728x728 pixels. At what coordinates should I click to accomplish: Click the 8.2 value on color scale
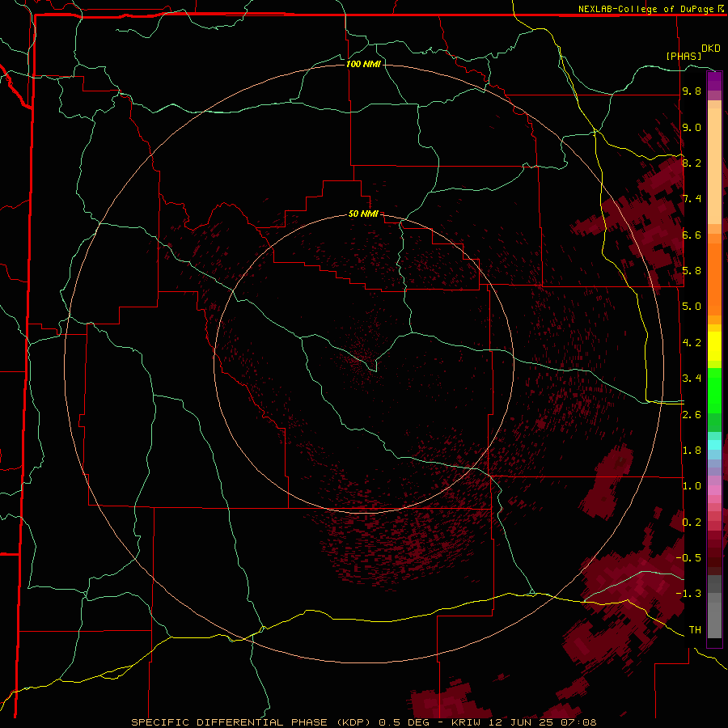692,163
